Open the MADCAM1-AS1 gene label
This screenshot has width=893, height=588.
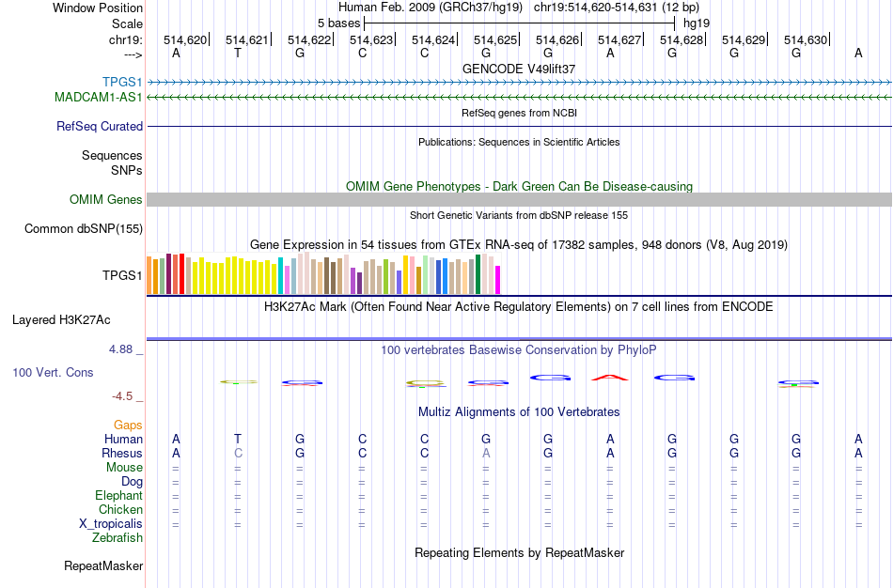pos(99,98)
